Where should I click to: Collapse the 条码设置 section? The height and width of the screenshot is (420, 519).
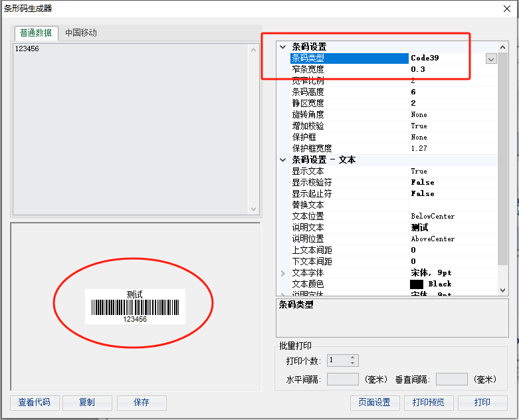tap(282, 47)
